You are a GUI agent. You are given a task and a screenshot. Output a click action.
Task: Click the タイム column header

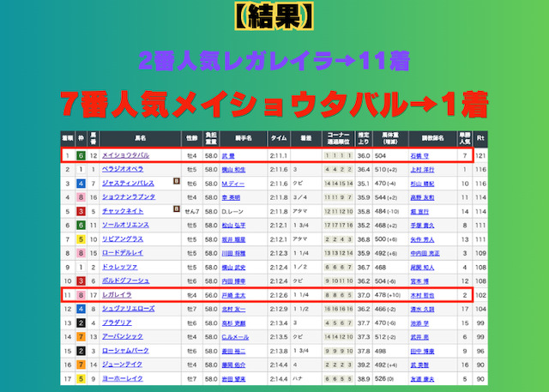click(x=278, y=137)
